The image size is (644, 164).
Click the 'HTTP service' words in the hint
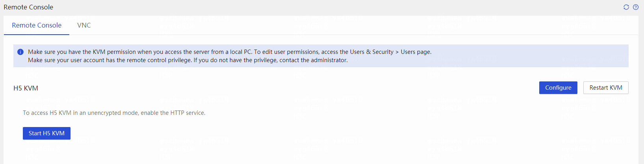click(x=187, y=113)
